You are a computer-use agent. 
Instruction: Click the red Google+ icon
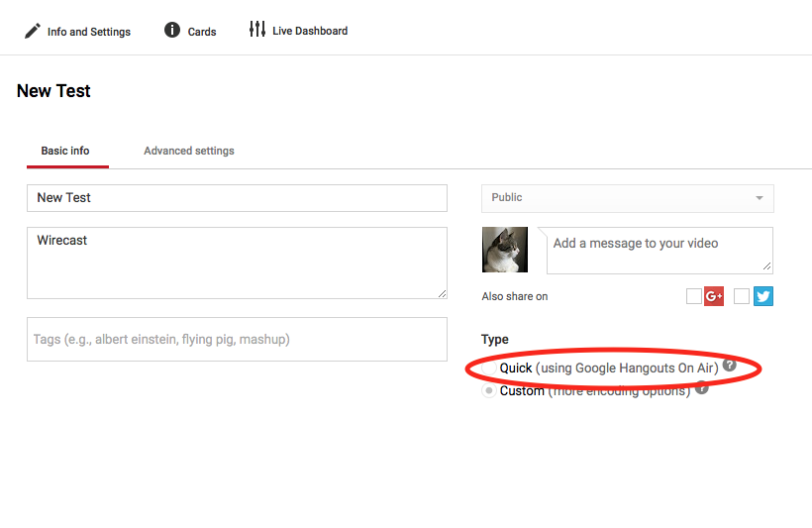[x=714, y=296]
